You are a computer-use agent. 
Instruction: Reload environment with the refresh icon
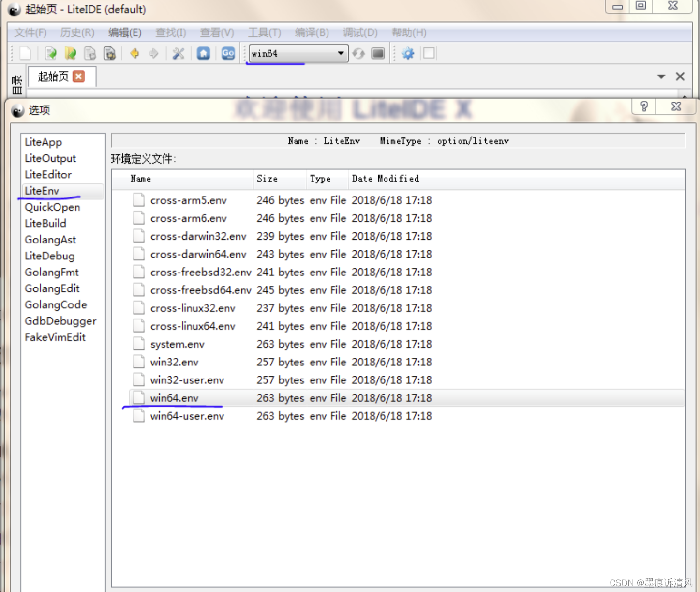(358, 53)
